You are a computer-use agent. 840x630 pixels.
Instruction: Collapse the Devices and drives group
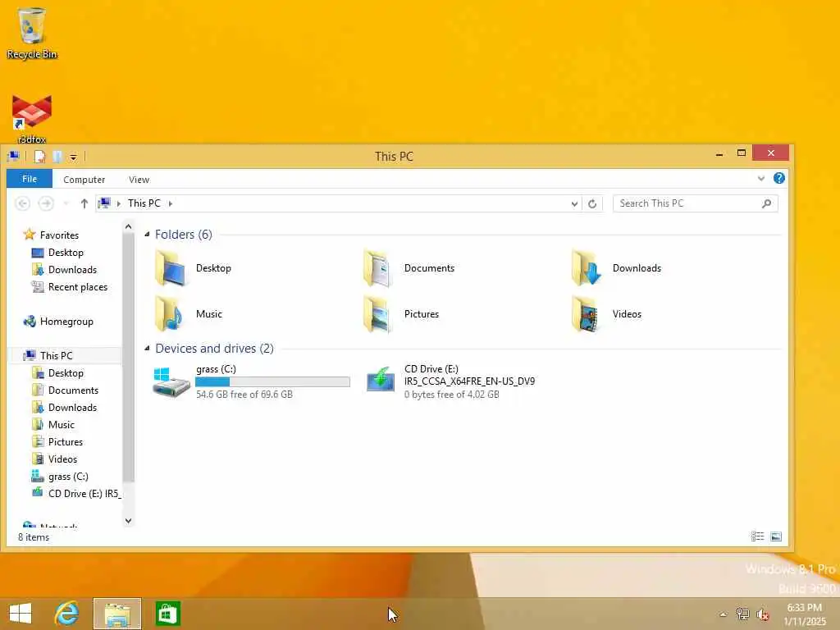[x=148, y=348]
